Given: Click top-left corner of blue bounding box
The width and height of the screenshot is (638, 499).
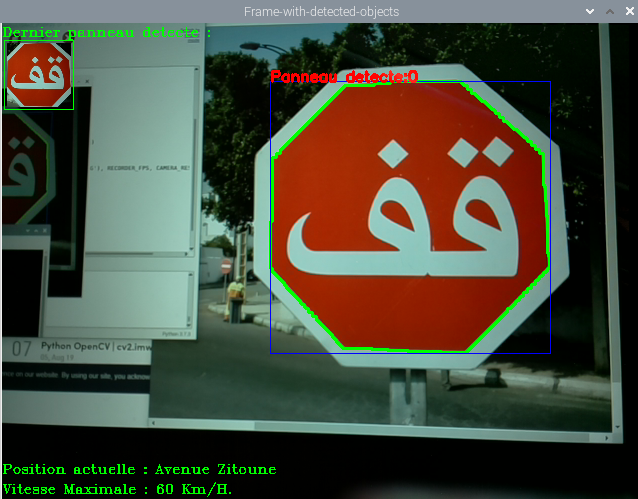Looking at the screenshot, I should (x=271, y=83).
